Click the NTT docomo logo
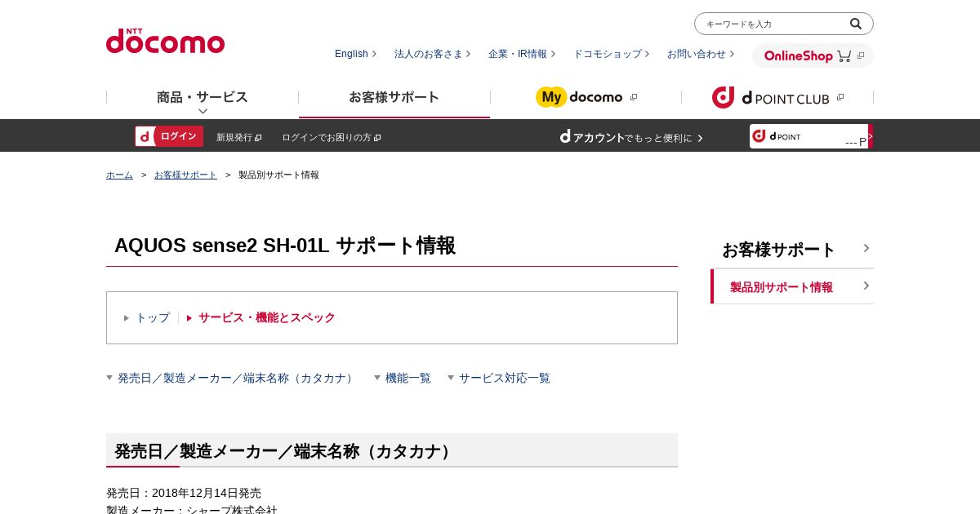This screenshot has width=980, height=514. point(165,41)
